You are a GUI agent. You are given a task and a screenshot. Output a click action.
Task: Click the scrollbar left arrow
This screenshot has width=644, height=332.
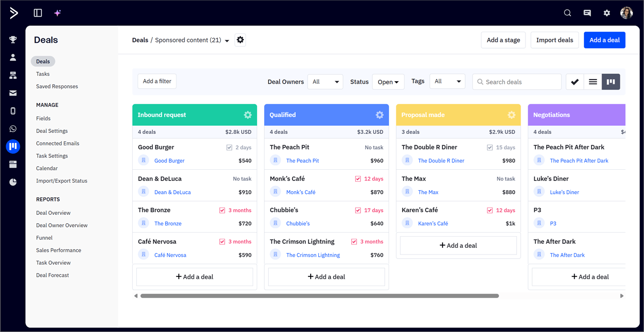tap(136, 296)
